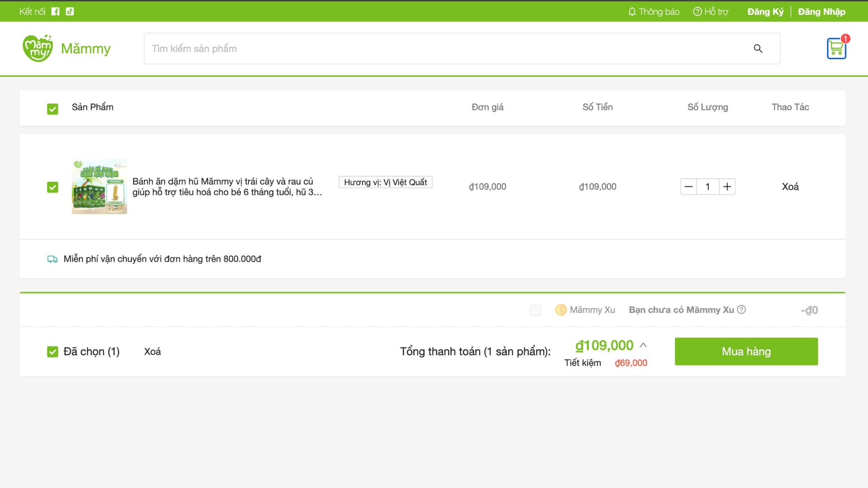The width and height of the screenshot is (868, 488).
Task: Click the Mămmy Xu help question icon
Action: (741, 310)
